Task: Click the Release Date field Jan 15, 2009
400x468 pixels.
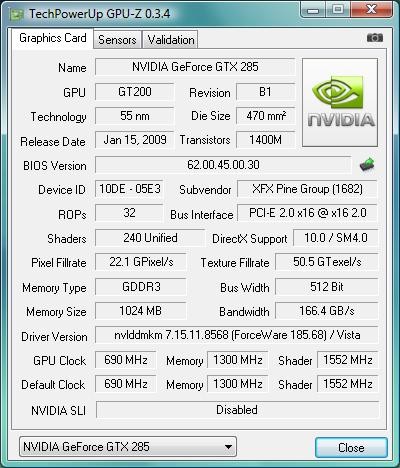Action: tap(134, 140)
